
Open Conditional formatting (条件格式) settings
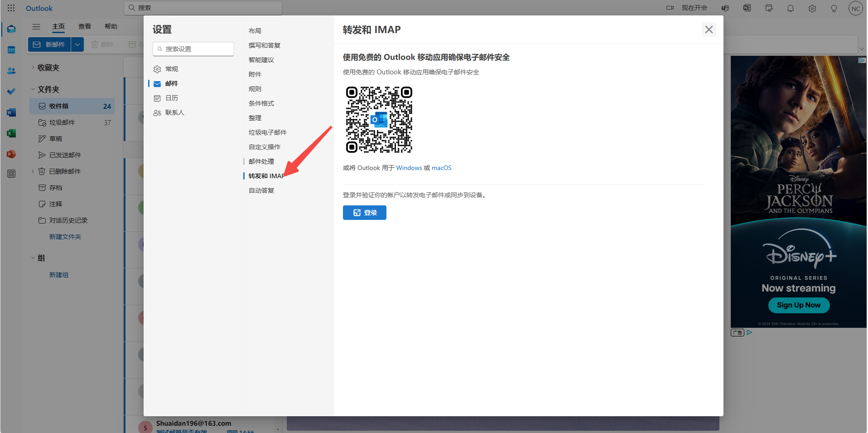pos(261,103)
